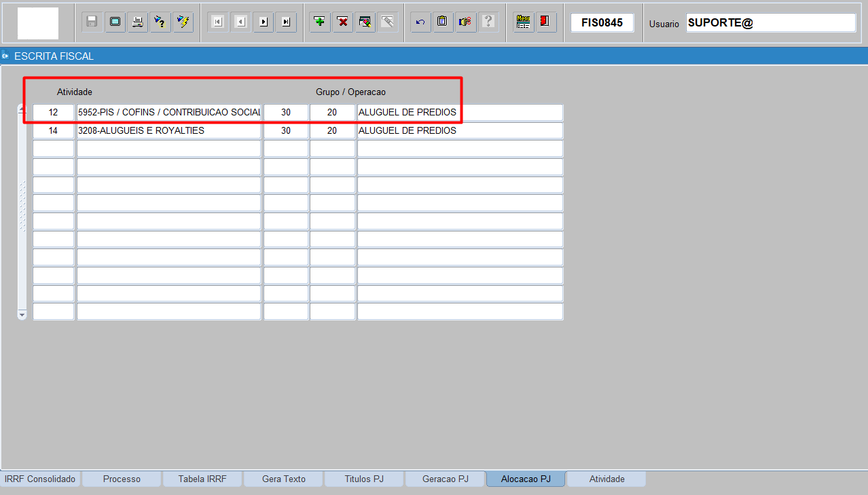Open the IRRF Consolidado tab
Image resolution: width=868 pixels, height=495 pixels.
coord(40,479)
